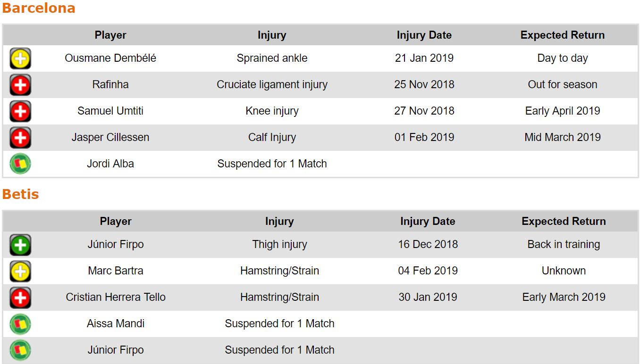Click suspension card icon in Júnior Firpo's suspended row
Image resolution: width=640 pixels, height=364 pixels.
tap(20, 350)
